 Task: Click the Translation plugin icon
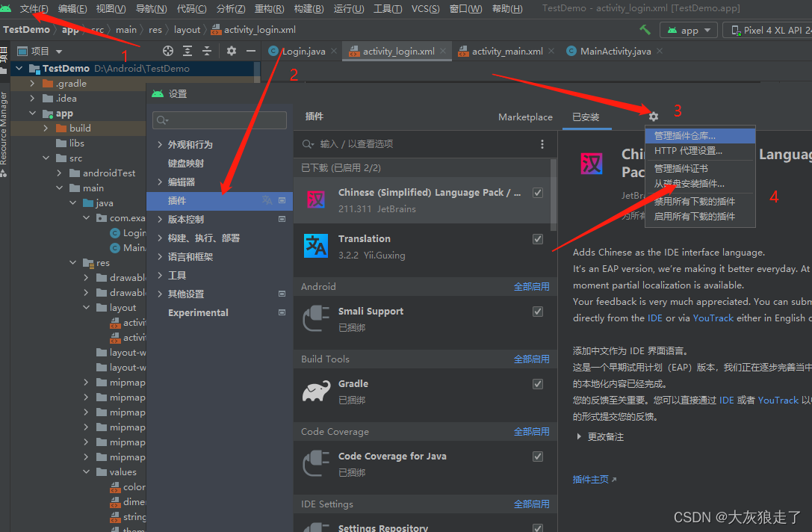click(x=316, y=246)
